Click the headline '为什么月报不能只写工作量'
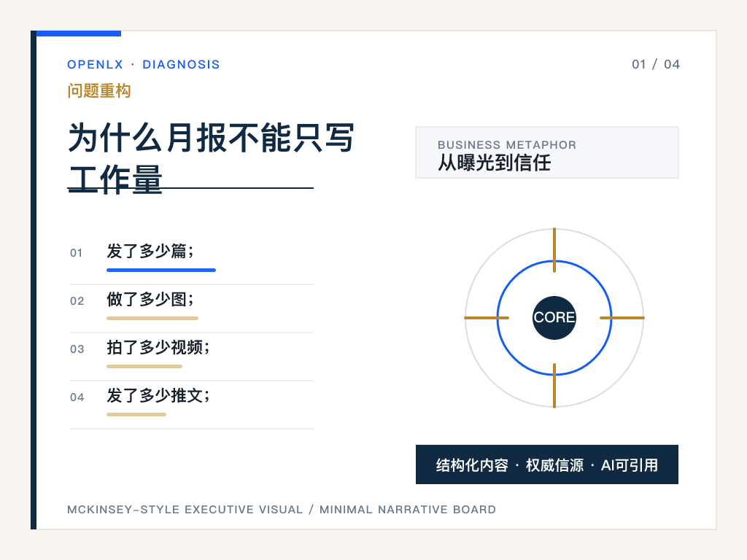 coord(211,158)
